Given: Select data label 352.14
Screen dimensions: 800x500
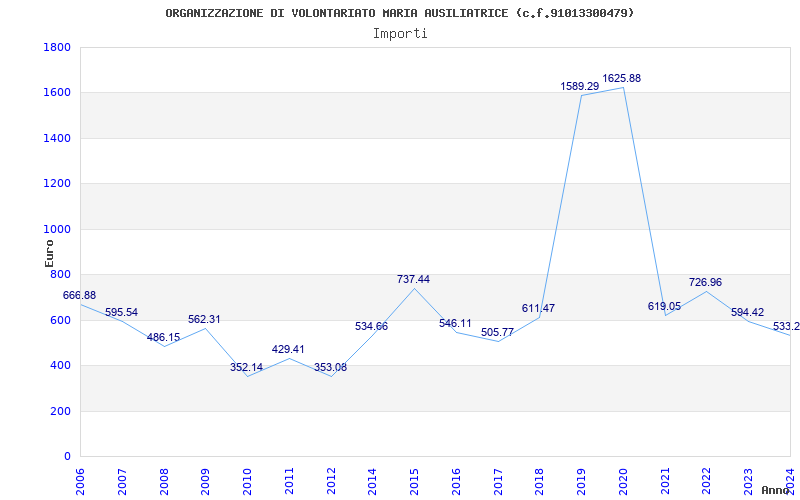Looking at the screenshot, I should click(246, 367).
